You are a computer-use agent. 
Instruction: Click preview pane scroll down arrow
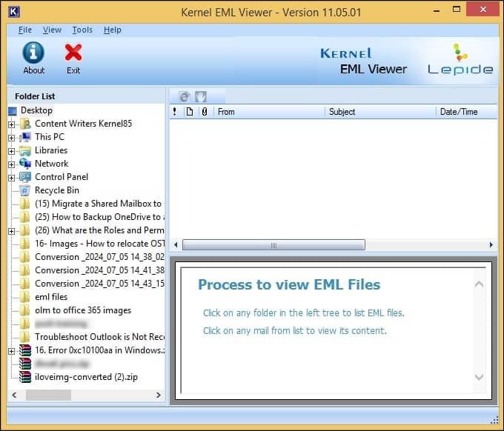(x=480, y=377)
